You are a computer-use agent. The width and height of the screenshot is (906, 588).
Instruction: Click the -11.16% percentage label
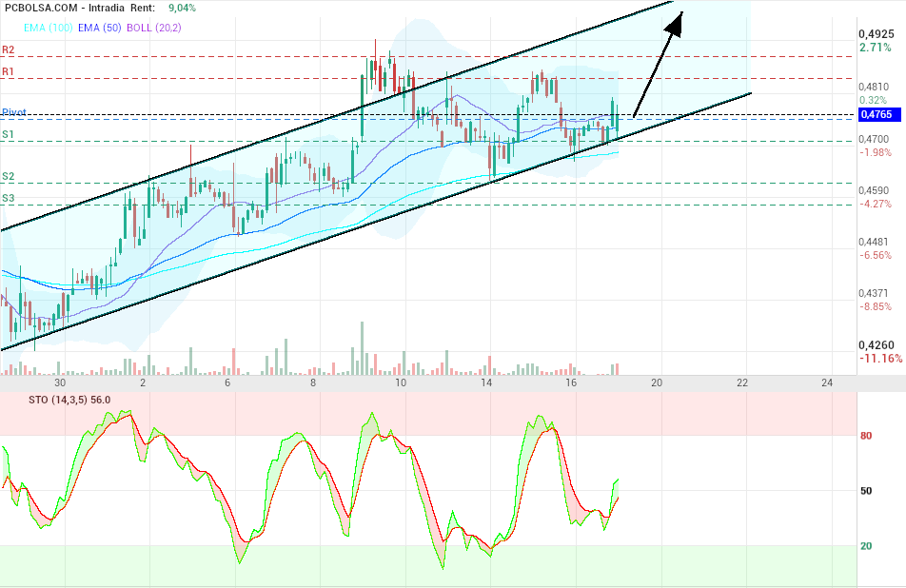[879, 359]
